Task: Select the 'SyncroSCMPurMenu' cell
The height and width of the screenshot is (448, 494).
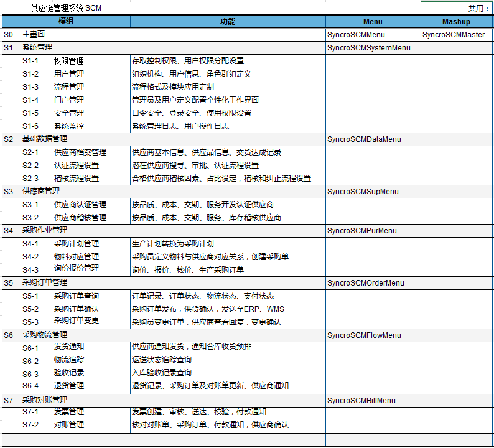Action: [x=373, y=230]
